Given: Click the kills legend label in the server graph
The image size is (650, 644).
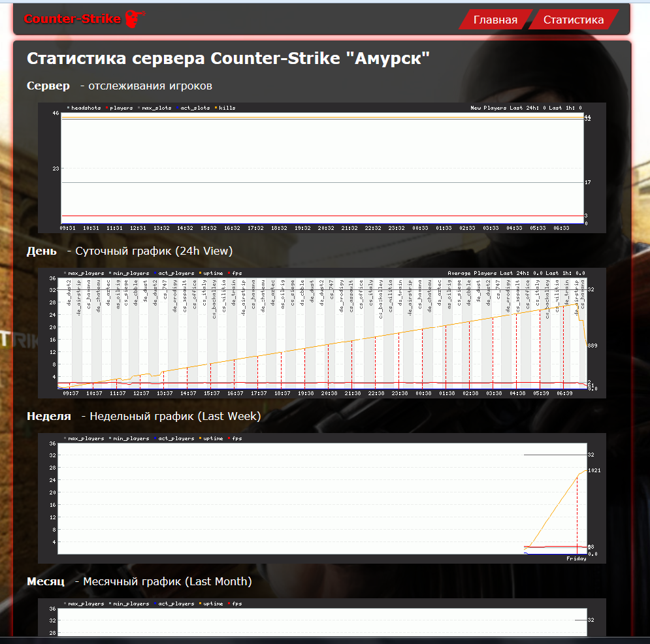Looking at the screenshot, I should 227,108.
